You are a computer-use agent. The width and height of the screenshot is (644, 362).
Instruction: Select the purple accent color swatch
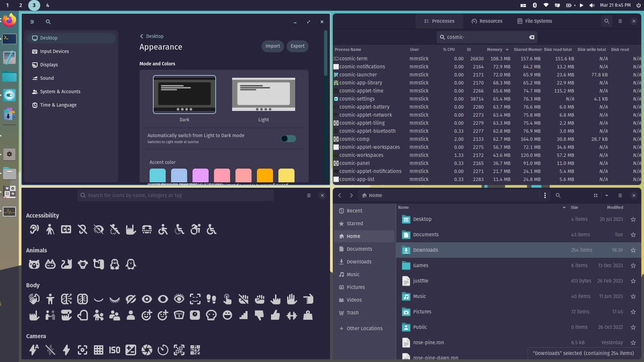coord(200,175)
